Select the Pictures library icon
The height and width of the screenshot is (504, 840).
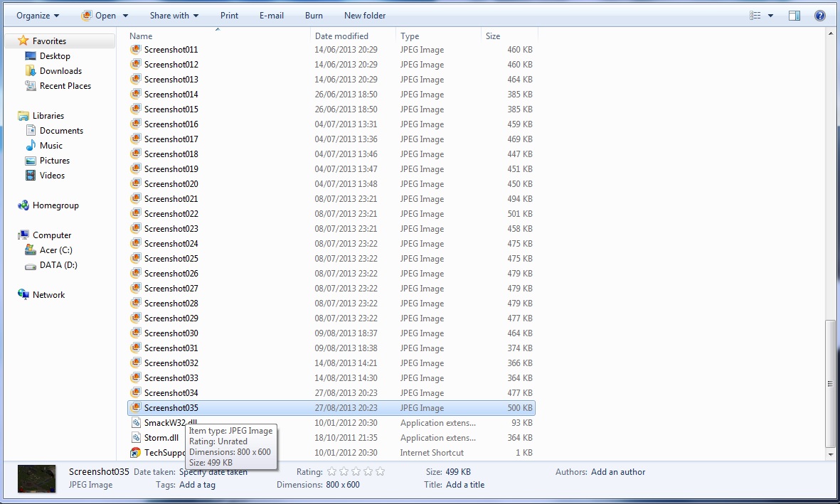31,161
